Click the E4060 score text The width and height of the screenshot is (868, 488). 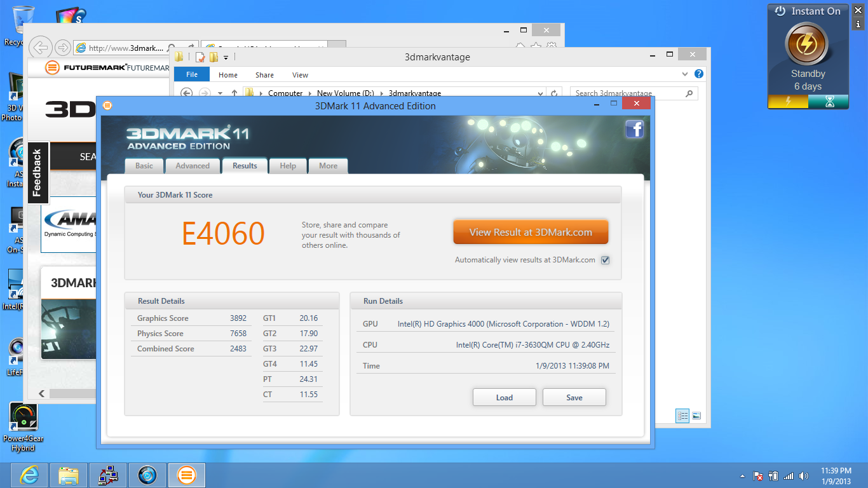(x=223, y=234)
